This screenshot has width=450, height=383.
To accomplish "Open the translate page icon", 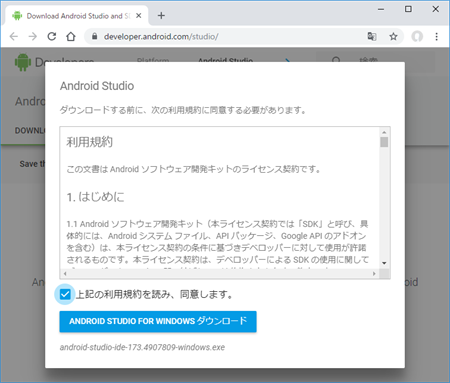I will [x=372, y=36].
